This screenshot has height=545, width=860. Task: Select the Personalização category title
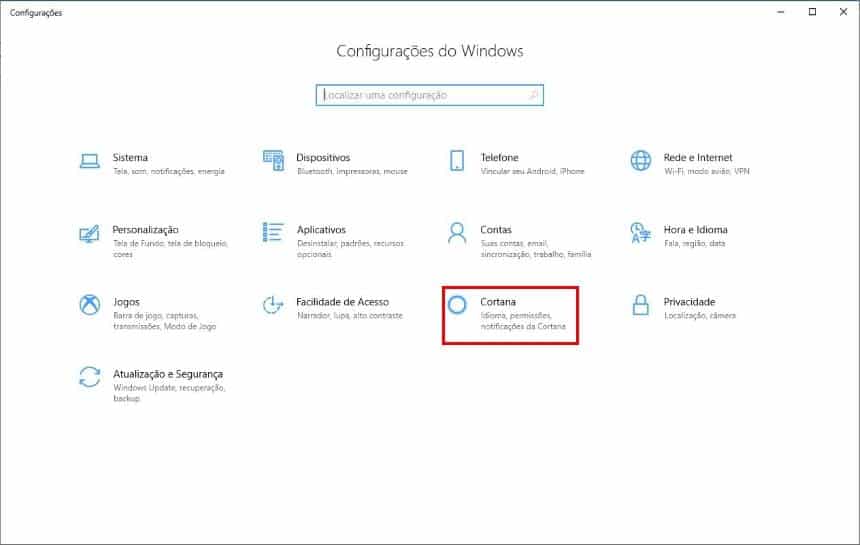tap(145, 230)
